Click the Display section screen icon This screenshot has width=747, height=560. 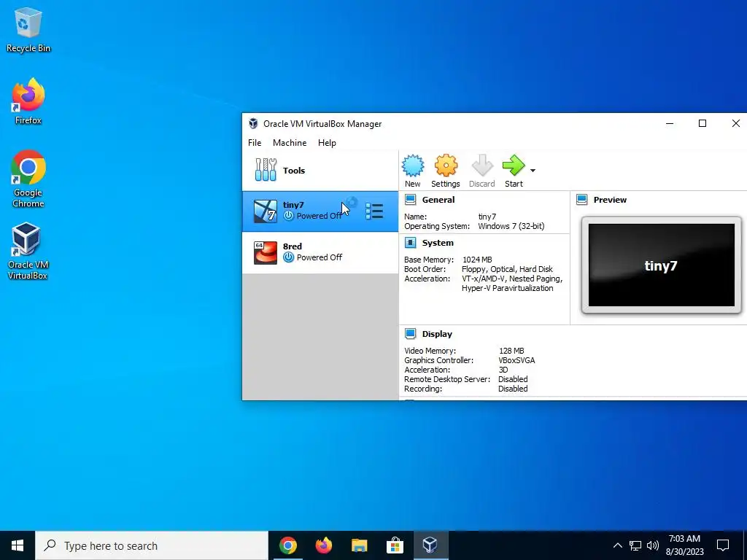[x=410, y=334]
